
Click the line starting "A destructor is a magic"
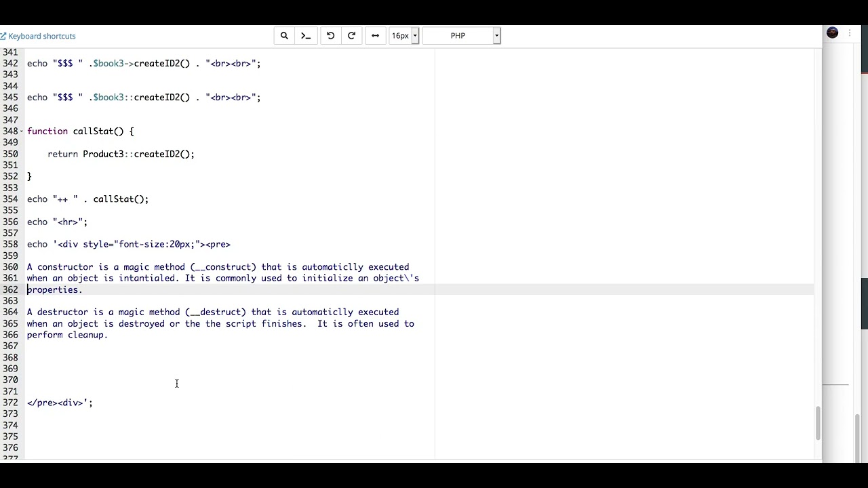[213, 312]
